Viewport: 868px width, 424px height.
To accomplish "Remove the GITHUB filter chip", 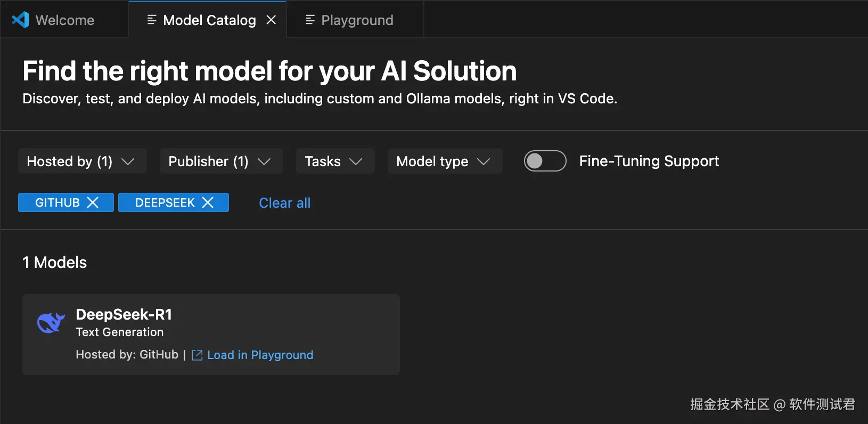I will point(93,202).
